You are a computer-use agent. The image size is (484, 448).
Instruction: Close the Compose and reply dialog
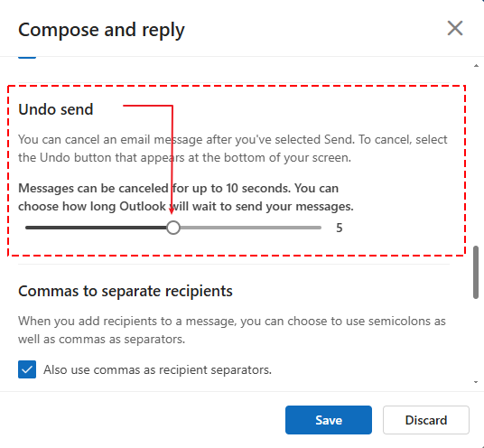(x=455, y=28)
